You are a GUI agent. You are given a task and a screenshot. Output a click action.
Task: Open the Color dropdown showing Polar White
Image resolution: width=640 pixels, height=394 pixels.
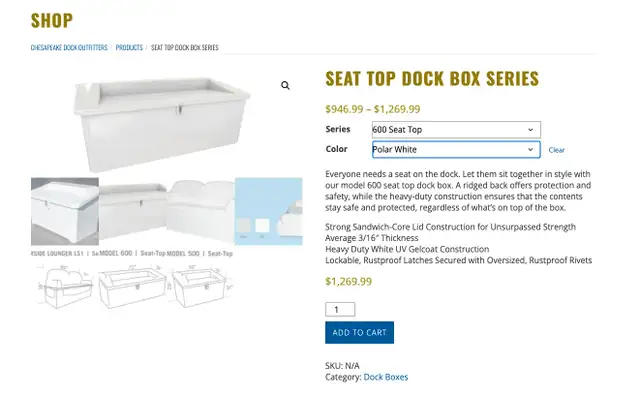(x=456, y=149)
